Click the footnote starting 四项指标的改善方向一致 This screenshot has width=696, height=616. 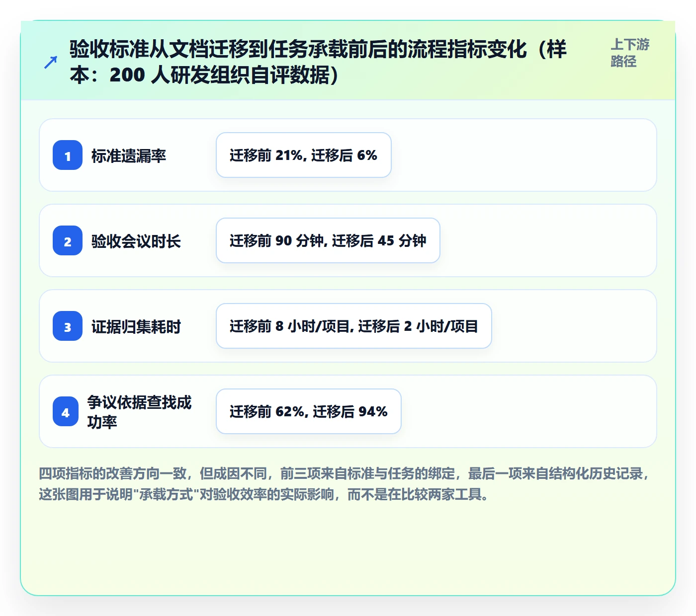click(x=345, y=484)
